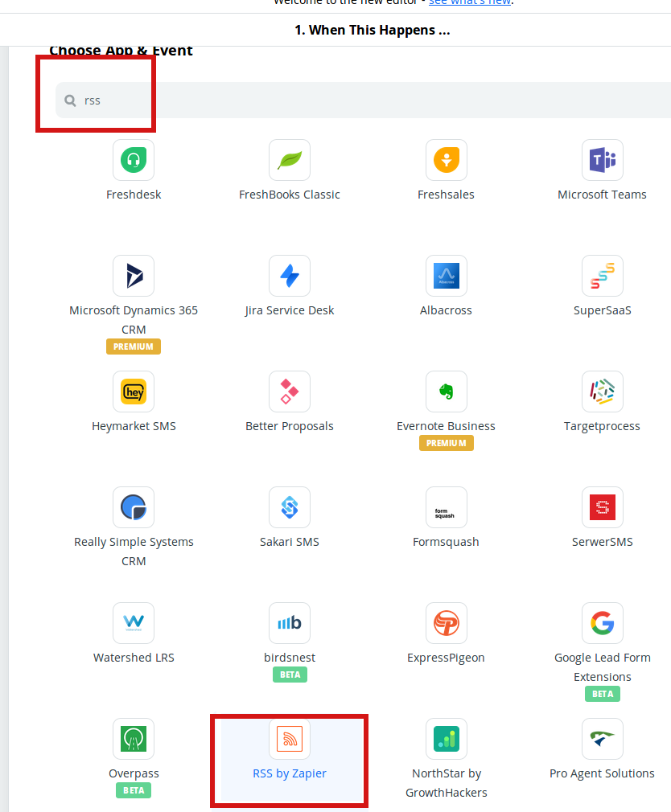
Task: Choose the Heymarket SMS icon
Action: (x=134, y=392)
